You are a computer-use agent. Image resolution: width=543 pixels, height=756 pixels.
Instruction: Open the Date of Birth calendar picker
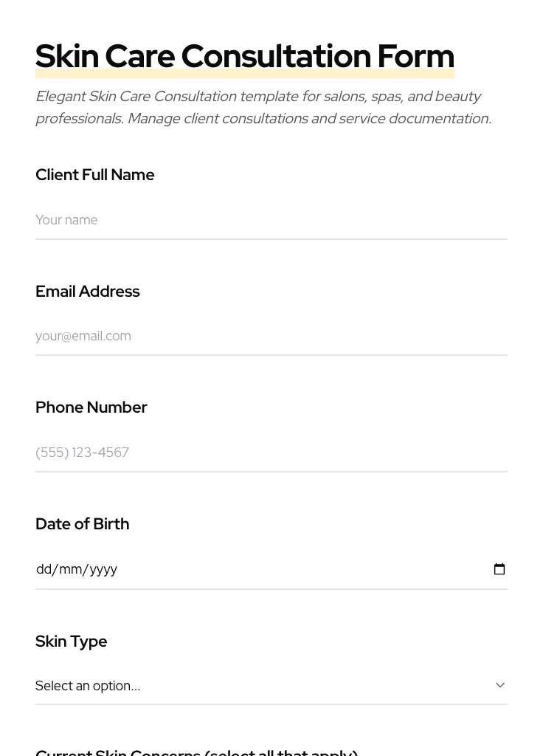tap(499, 569)
